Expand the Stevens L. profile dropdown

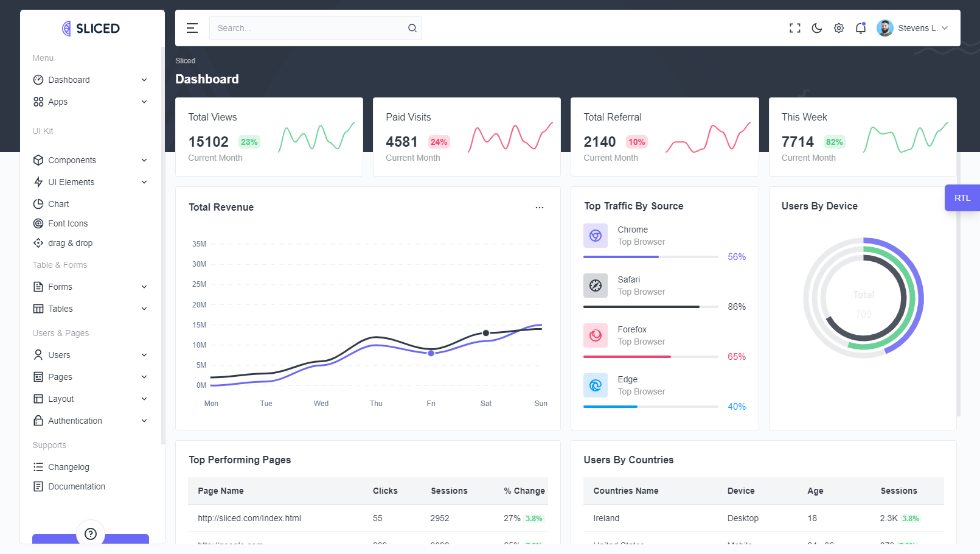912,28
